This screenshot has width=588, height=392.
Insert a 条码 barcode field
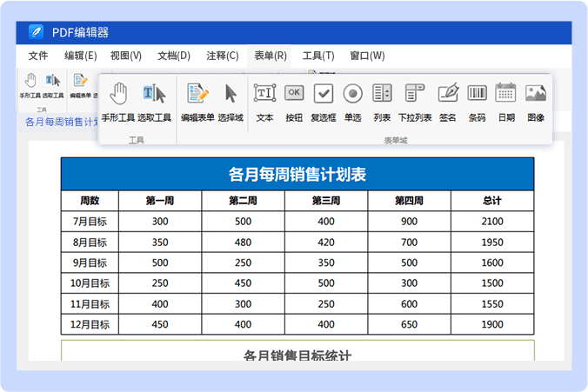[x=477, y=94]
